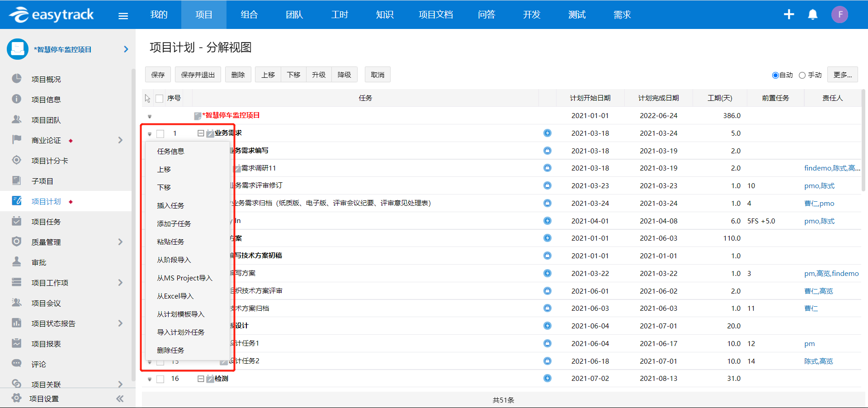Image resolution: width=868 pixels, height=408 pixels.
Task: Click the 降级 toolbar button
Action: [344, 75]
